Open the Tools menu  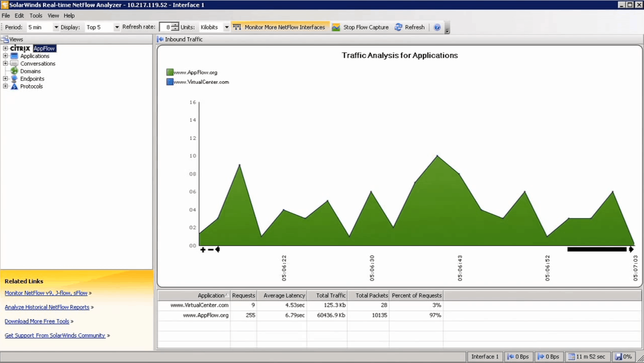(36, 16)
